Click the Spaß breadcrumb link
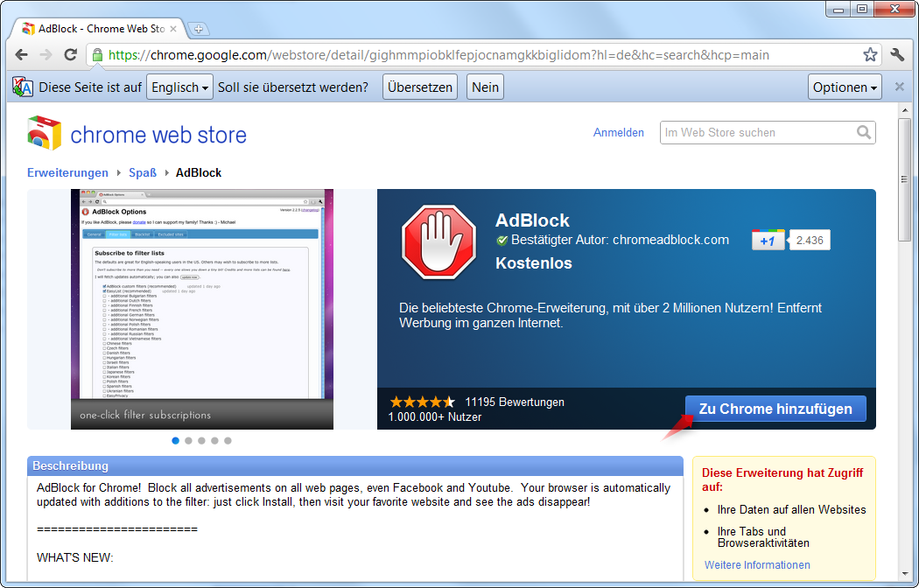The width and height of the screenshot is (919, 588). click(143, 172)
